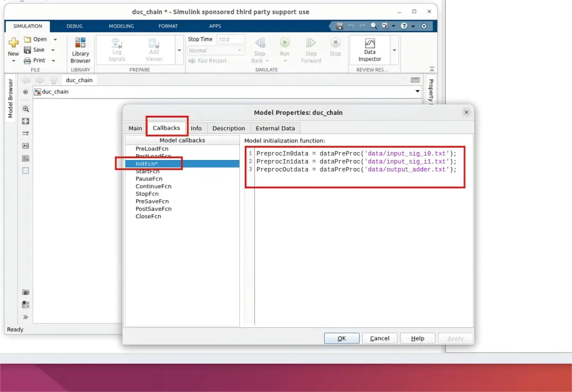Select the StopFcn callback
The height and width of the screenshot is (392, 572).
(147, 194)
